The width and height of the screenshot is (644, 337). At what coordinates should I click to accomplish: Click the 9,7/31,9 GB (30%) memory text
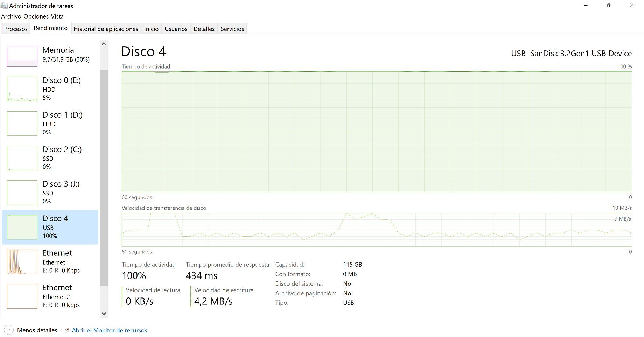pos(66,59)
